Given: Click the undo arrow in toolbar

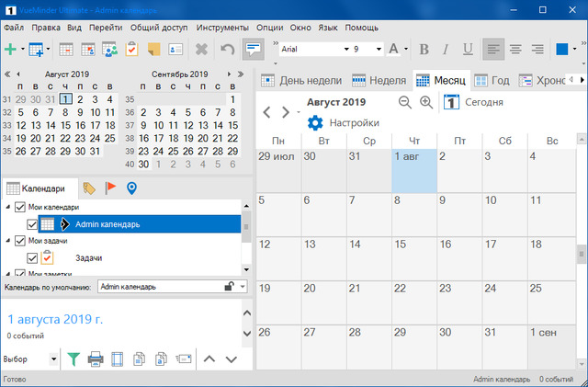Looking at the screenshot, I should (x=227, y=49).
